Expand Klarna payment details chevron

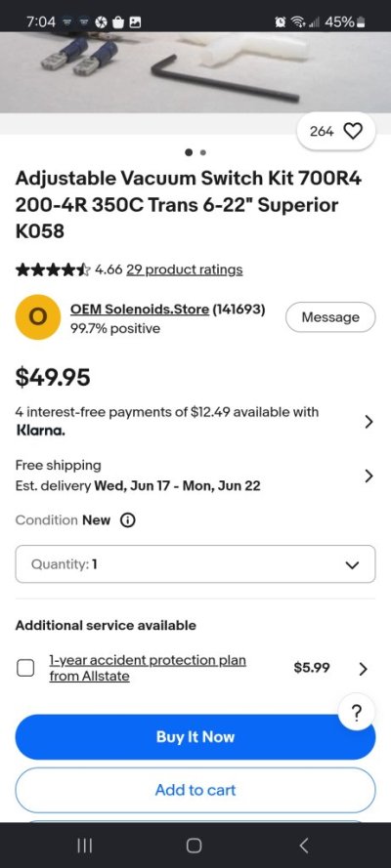369,422
